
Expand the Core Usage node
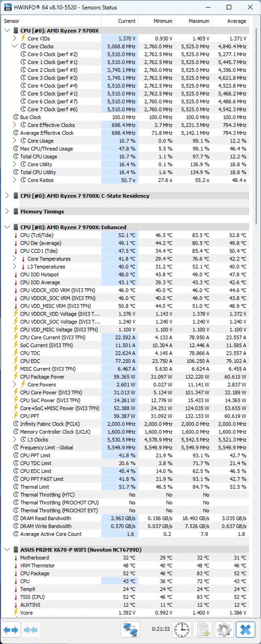coord(14,141)
